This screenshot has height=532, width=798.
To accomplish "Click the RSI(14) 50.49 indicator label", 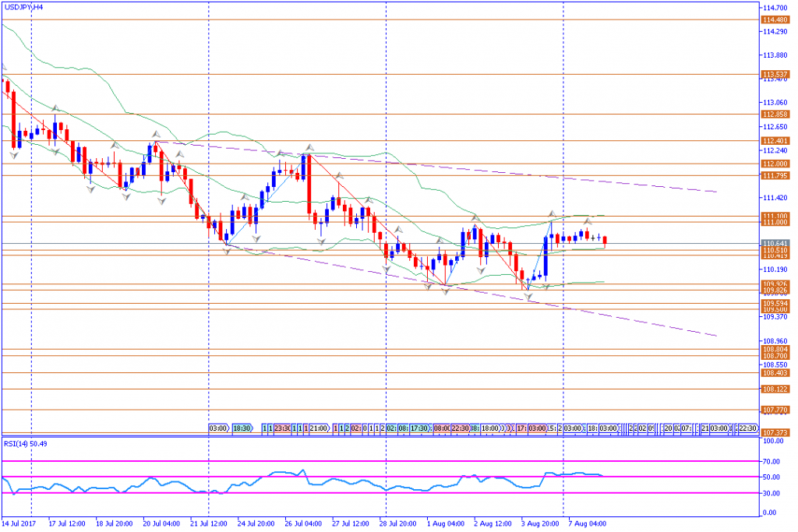I will [25, 444].
